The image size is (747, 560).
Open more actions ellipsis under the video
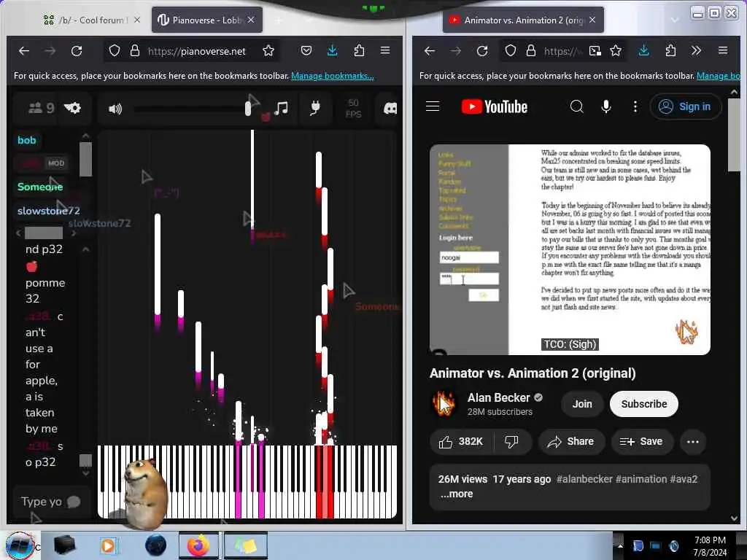[x=693, y=441]
